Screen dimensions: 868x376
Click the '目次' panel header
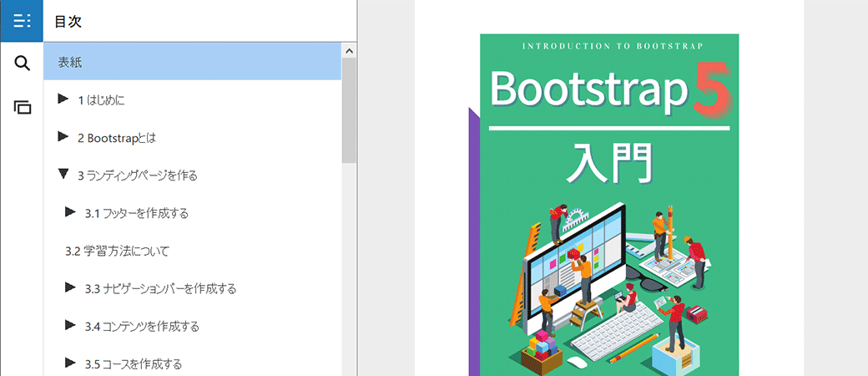tap(68, 21)
